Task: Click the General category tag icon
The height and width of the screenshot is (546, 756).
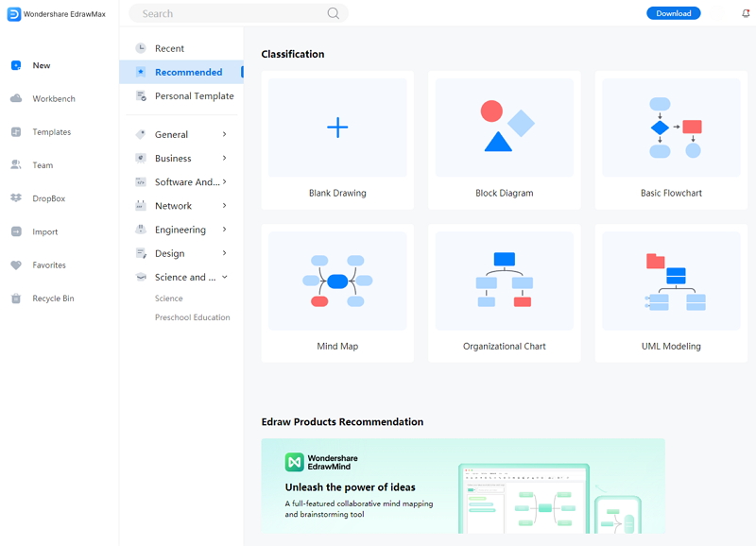Action: point(140,134)
